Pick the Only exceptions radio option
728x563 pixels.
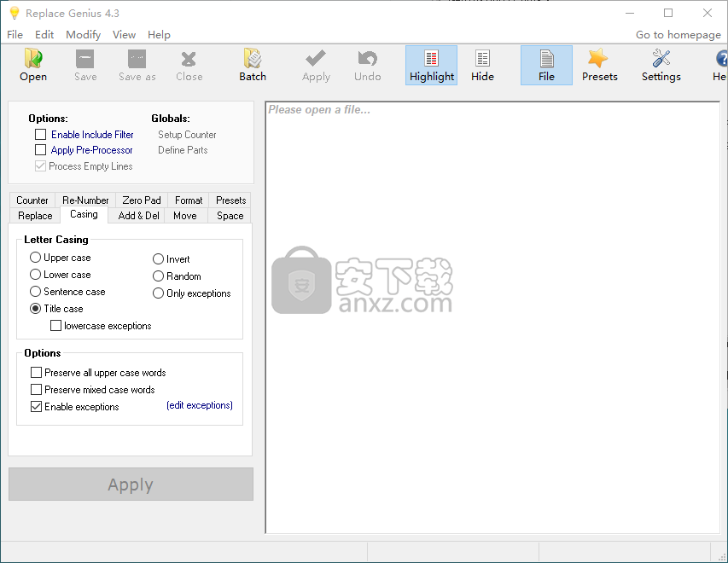[159, 293]
